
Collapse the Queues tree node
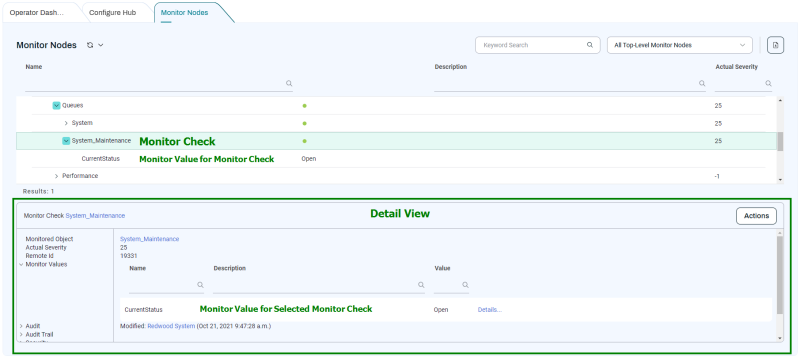click(56, 106)
